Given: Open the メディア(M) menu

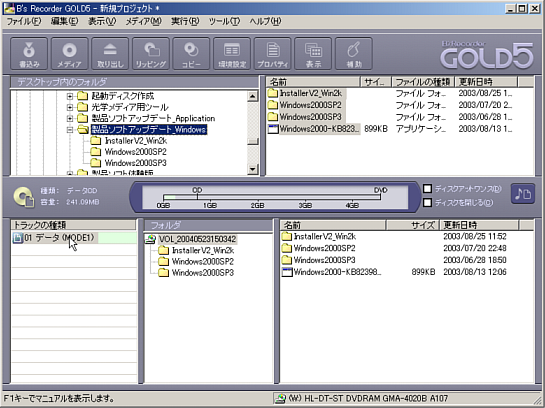Looking at the screenshot, I should (x=143, y=22).
